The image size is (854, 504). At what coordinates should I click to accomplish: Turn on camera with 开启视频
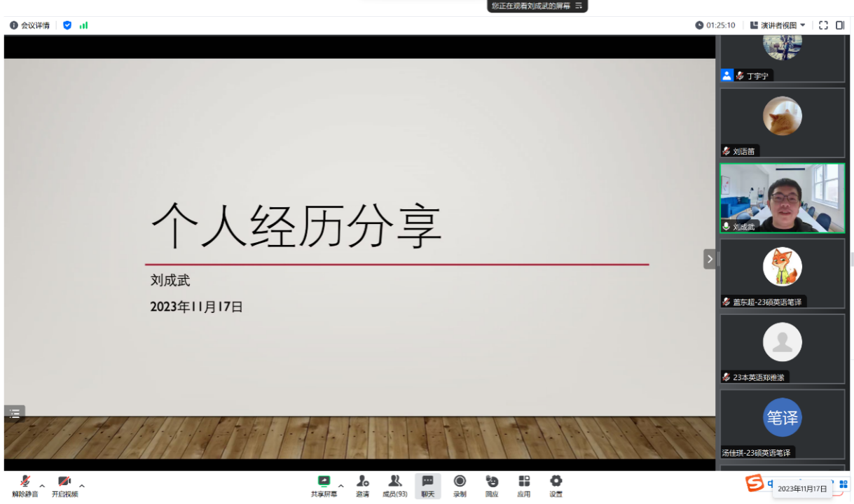coord(64,485)
